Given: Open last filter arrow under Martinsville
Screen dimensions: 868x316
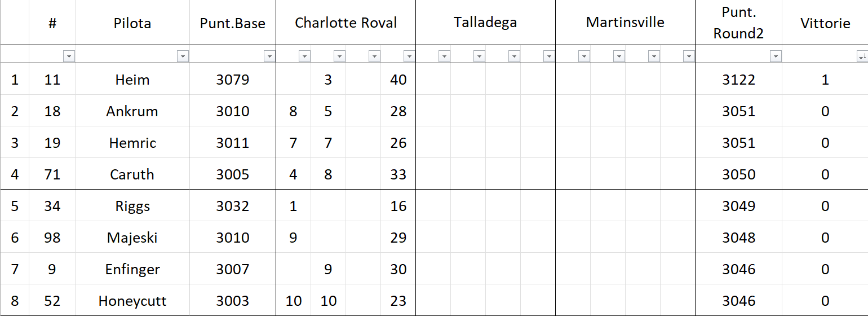Looking at the screenshot, I should [x=689, y=56].
